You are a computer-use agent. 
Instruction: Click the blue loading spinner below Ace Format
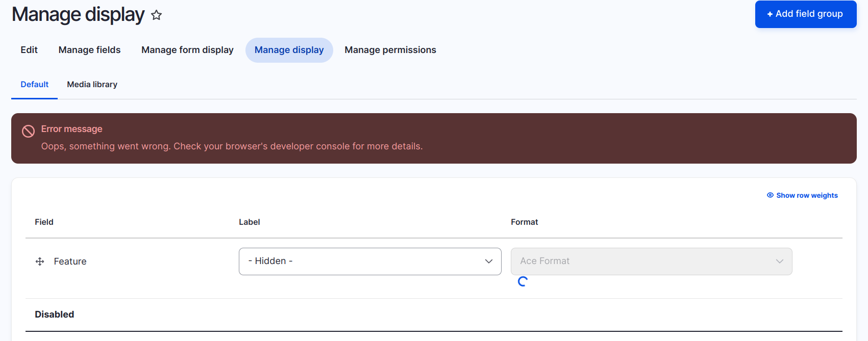(x=522, y=281)
